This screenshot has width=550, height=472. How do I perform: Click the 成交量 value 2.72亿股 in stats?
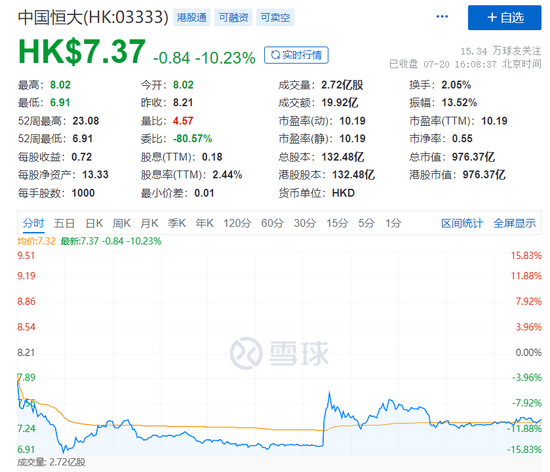[x=342, y=85]
